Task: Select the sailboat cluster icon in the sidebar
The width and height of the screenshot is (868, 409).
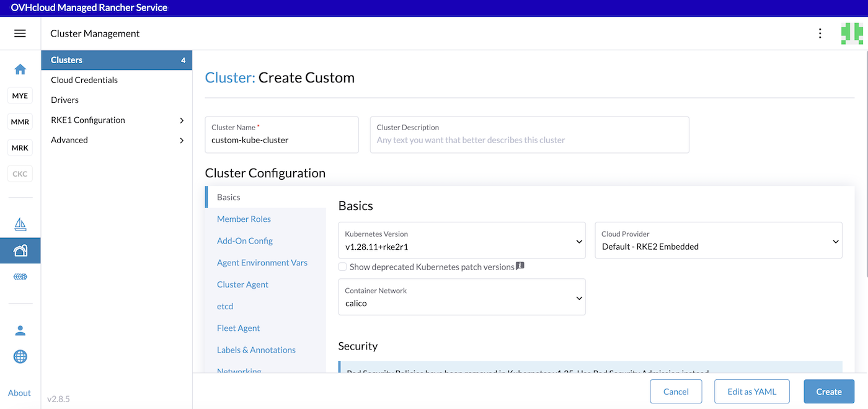Action: coord(20,224)
